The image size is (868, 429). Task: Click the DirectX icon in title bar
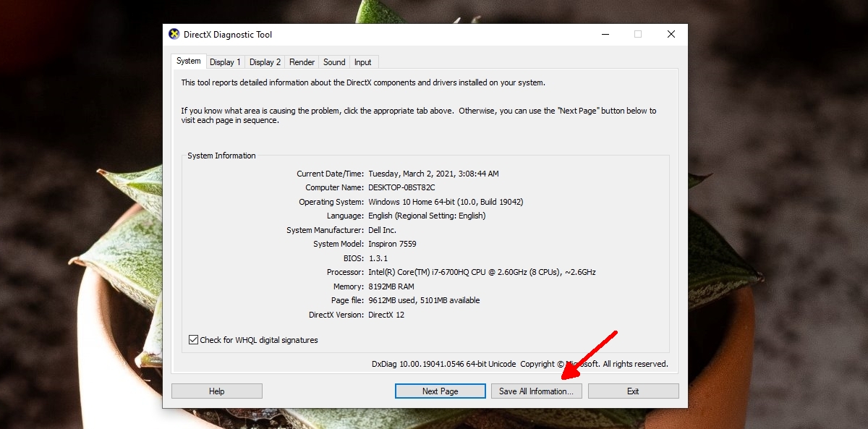point(174,34)
